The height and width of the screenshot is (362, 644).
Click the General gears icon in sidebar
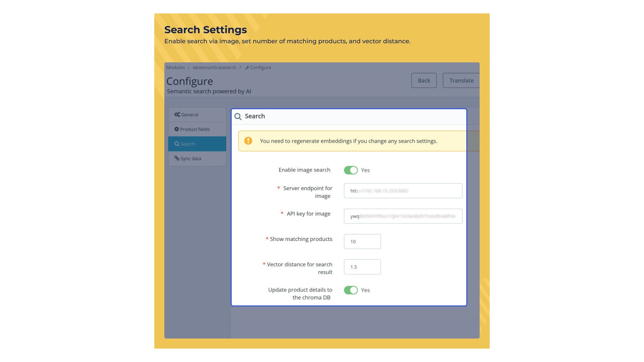click(x=177, y=115)
